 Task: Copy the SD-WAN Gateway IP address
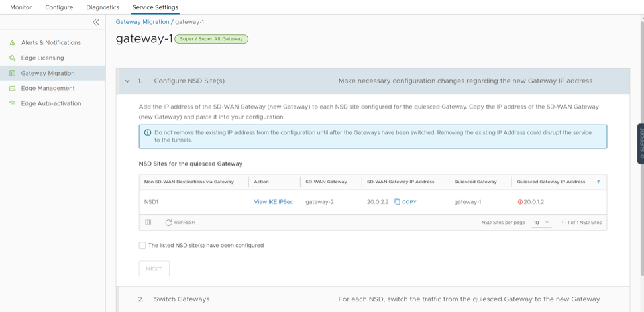coord(405,202)
